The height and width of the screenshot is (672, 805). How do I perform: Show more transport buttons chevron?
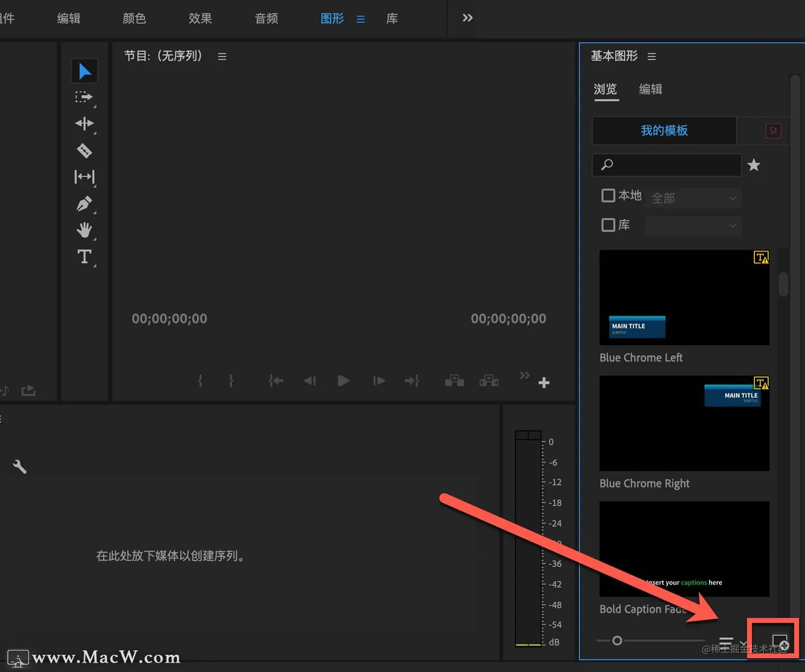pos(524,375)
